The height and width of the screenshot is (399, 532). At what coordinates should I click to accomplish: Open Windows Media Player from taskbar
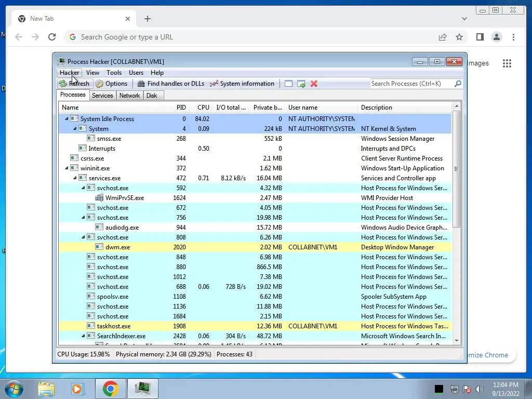click(78, 389)
